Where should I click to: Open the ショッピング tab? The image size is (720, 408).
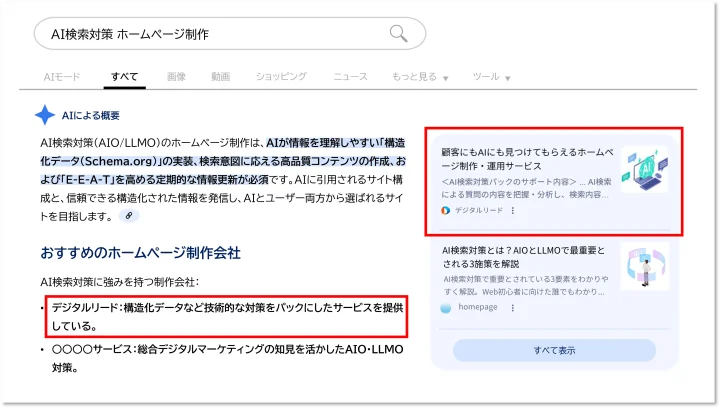pos(281,77)
